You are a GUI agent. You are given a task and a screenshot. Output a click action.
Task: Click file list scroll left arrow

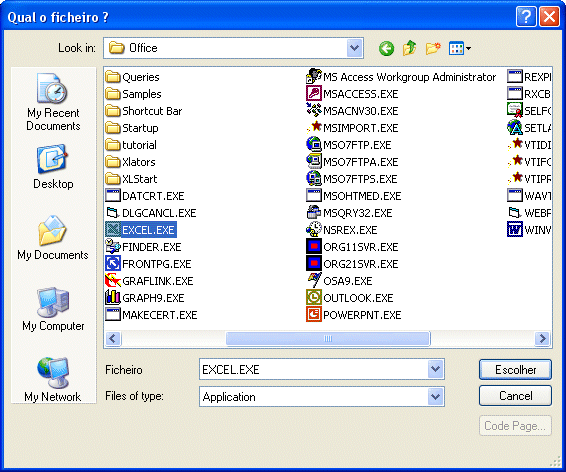point(113,338)
